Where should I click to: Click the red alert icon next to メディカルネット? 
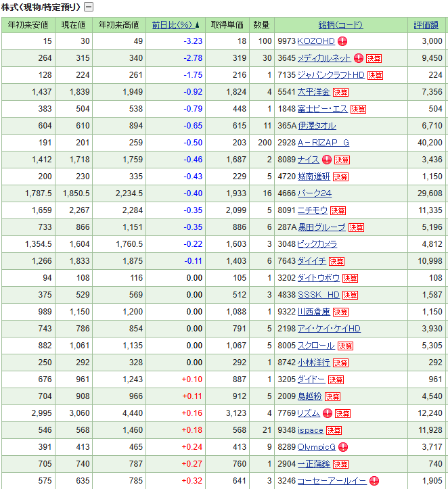coord(359,58)
